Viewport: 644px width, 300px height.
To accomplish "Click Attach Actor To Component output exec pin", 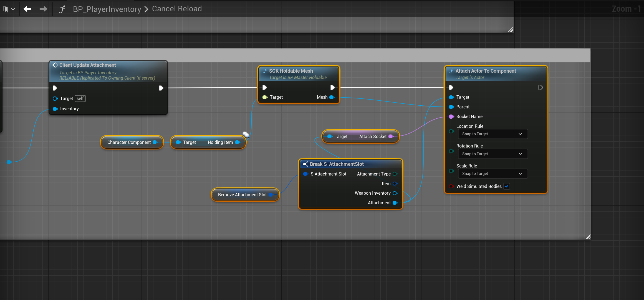I will pyautogui.click(x=541, y=88).
